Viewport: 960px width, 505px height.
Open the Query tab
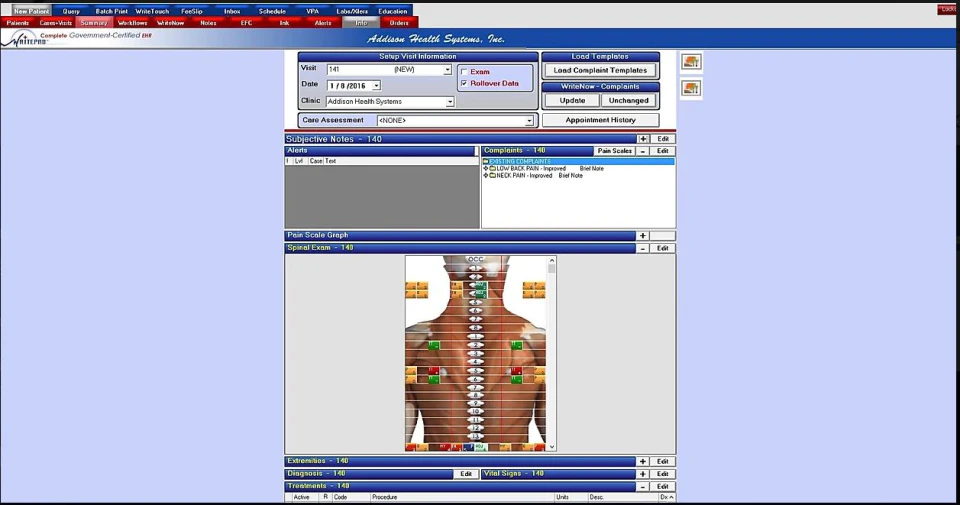71,11
